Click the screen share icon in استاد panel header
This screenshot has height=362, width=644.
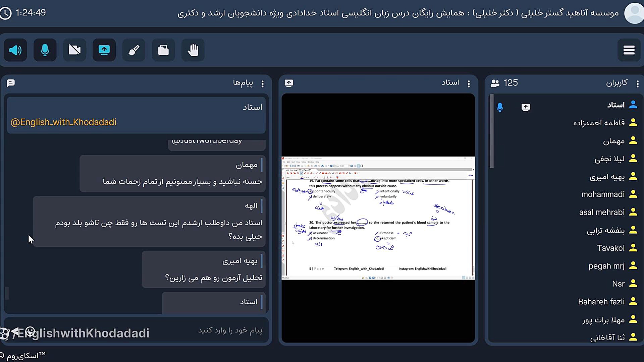coord(289,83)
